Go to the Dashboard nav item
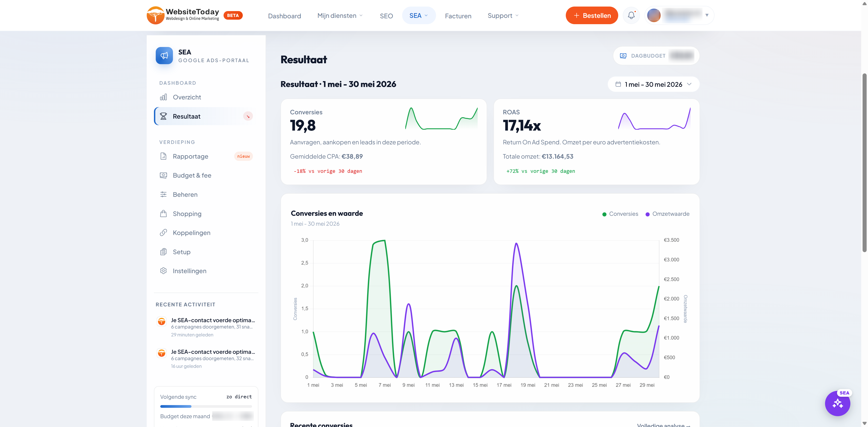868x427 pixels. click(284, 16)
